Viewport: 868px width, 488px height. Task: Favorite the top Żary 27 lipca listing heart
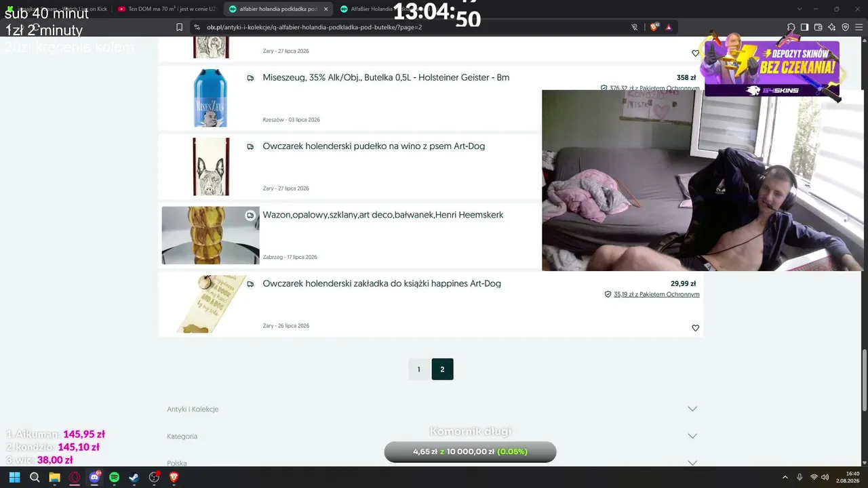pyautogui.click(x=695, y=53)
